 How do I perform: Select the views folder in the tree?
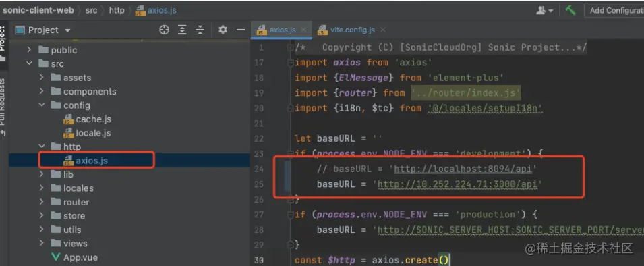tap(75, 244)
